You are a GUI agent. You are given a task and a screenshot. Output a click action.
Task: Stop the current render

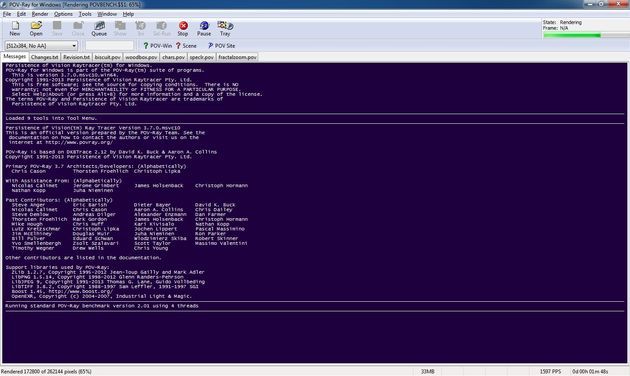[183, 29]
